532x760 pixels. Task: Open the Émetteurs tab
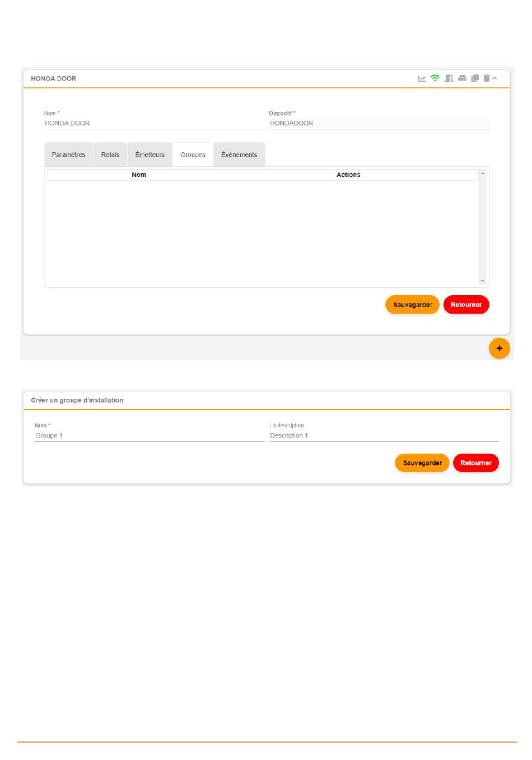click(x=150, y=155)
